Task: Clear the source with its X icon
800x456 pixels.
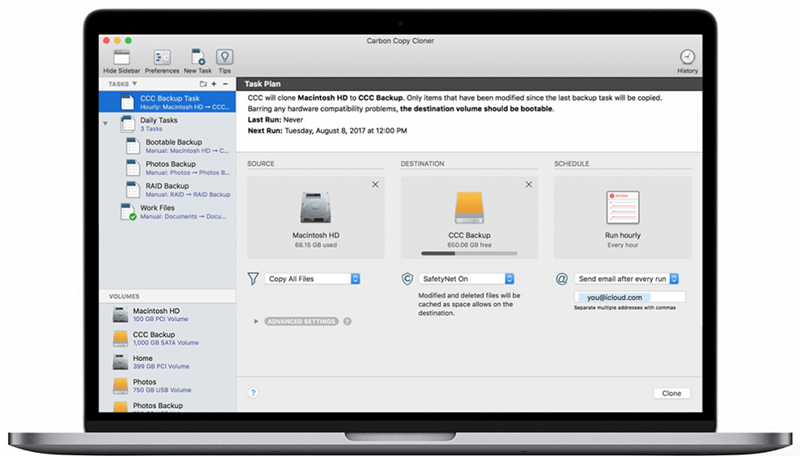Action: pyautogui.click(x=375, y=185)
